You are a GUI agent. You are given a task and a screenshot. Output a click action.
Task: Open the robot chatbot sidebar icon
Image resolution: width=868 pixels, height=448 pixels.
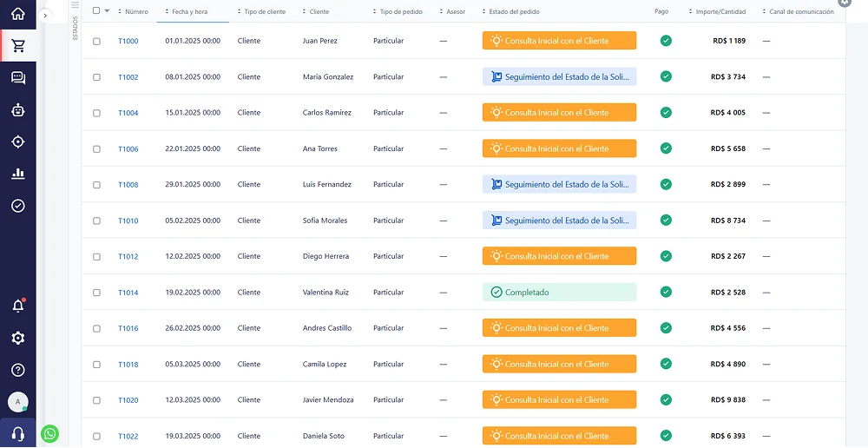[17, 109]
